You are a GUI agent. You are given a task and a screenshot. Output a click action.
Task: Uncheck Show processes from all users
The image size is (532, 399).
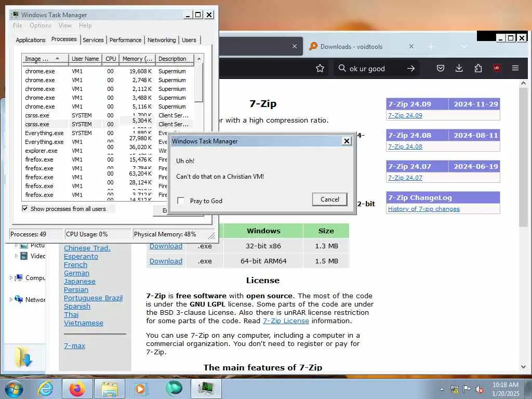(25, 208)
